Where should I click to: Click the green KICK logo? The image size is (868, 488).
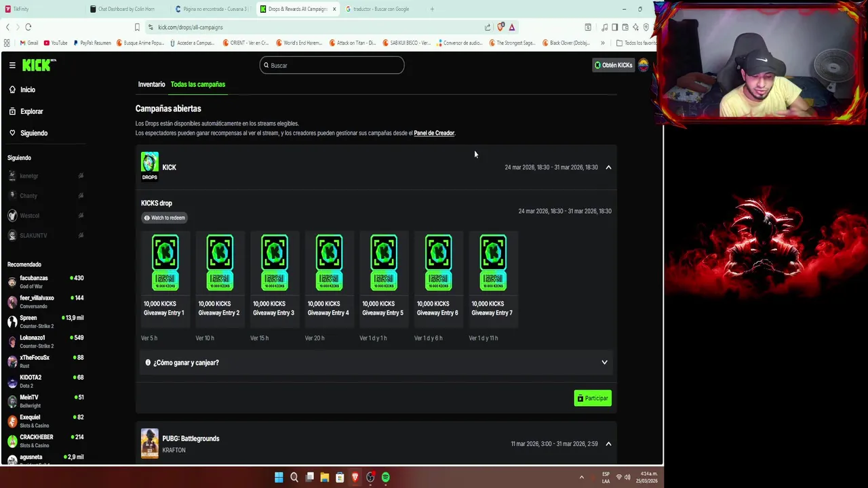(x=39, y=65)
